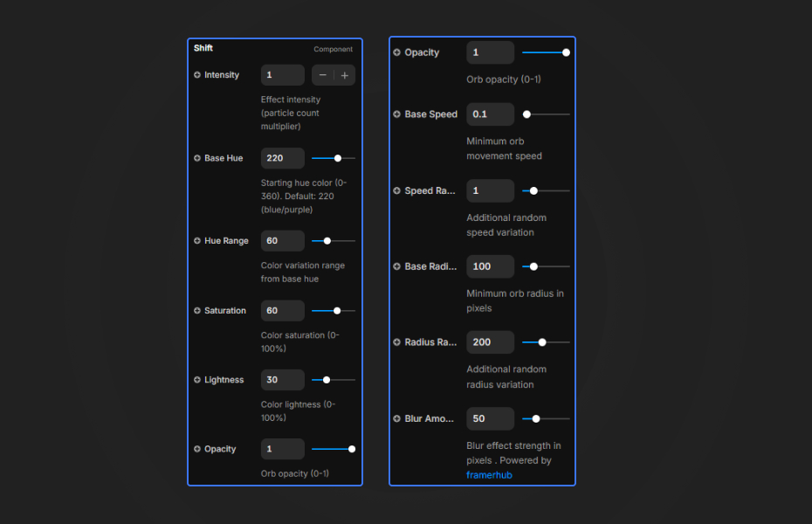Viewport: 812px width, 524px height.
Task: Click the Base Speed value field showing 0.1
Action: tap(490, 114)
